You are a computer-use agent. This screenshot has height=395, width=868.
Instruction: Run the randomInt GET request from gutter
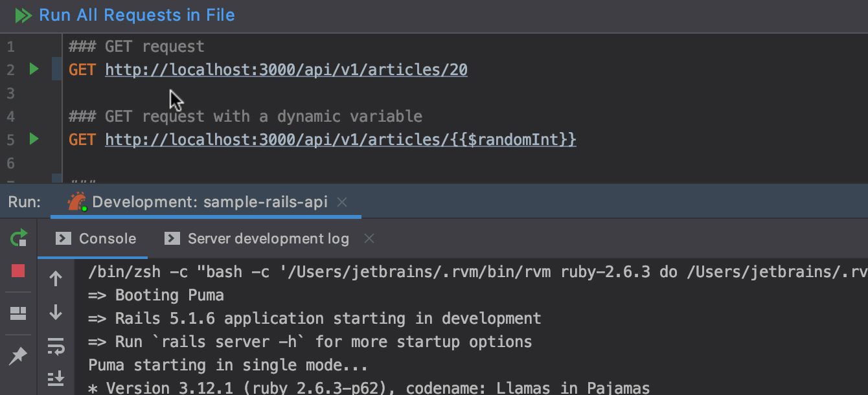tap(34, 139)
